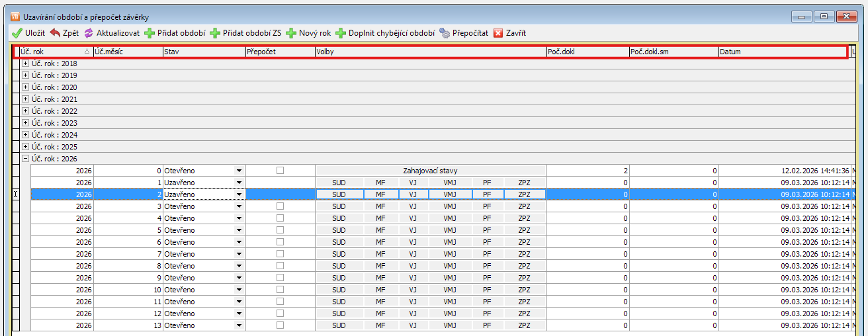
Task: Open Stav dropdown for month 1
Action: (x=239, y=183)
